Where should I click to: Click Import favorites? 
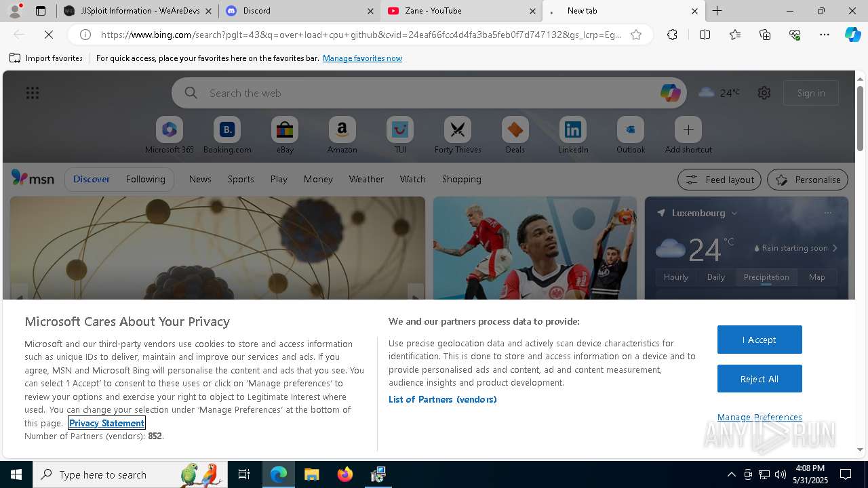coord(46,58)
